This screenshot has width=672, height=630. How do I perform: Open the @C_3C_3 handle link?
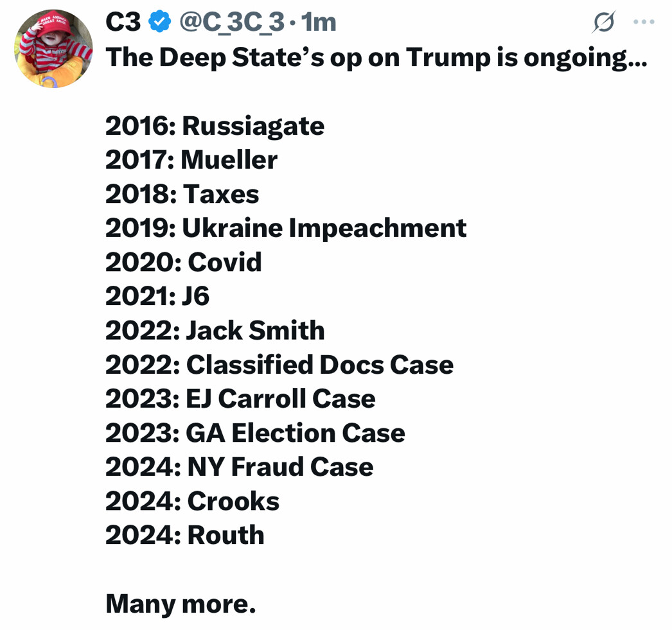click(231, 23)
